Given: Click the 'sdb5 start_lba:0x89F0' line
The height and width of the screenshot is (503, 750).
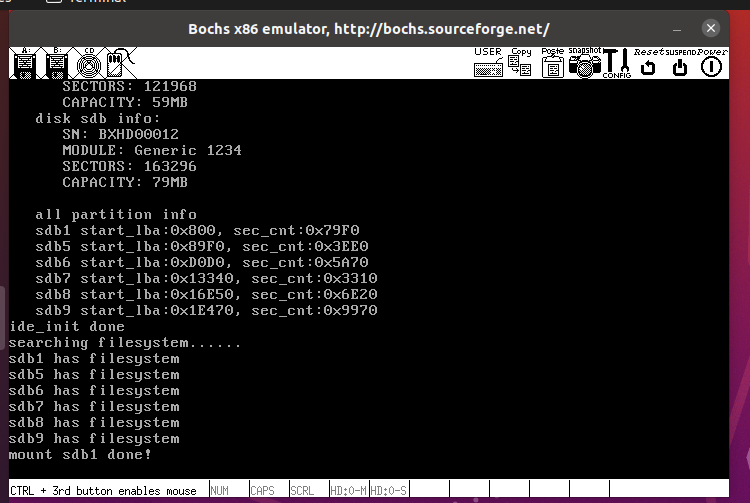Looking at the screenshot, I should (202, 246).
